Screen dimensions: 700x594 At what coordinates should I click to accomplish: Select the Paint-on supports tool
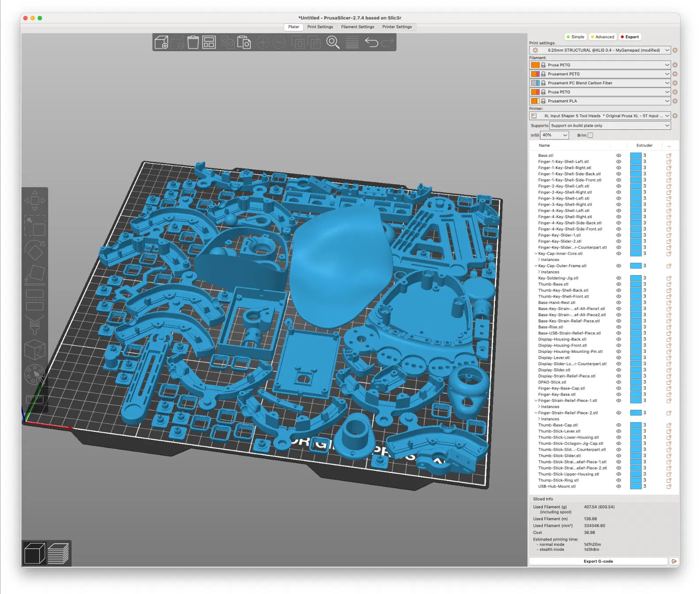pyautogui.click(x=34, y=325)
